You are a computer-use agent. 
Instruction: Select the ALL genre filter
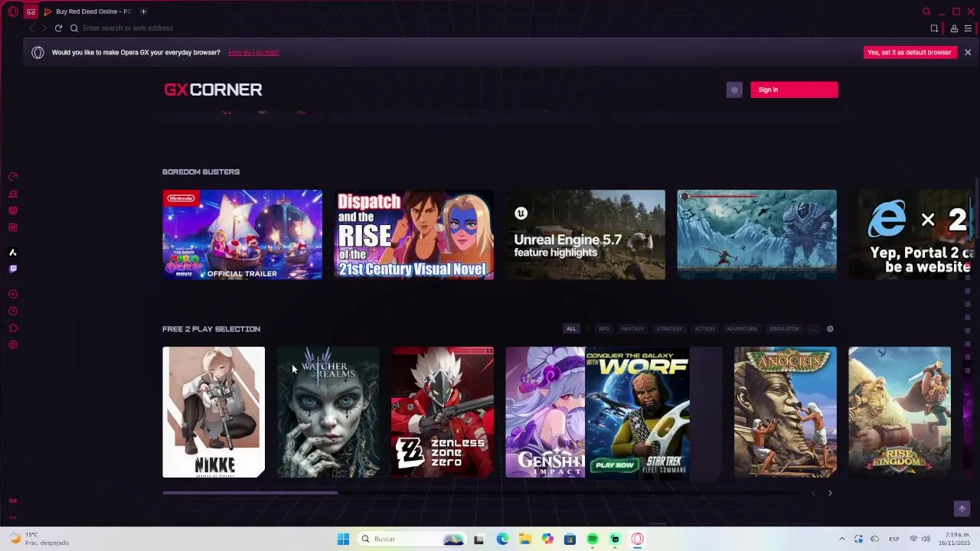571,329
